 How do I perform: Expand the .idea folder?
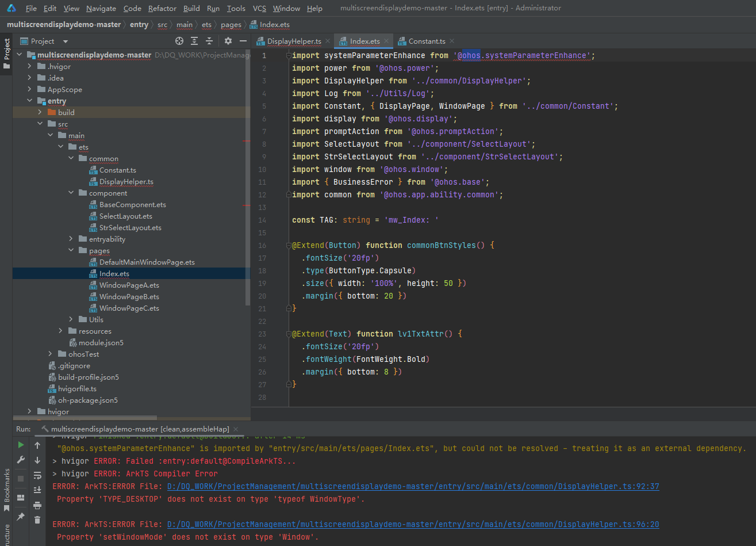29,78
